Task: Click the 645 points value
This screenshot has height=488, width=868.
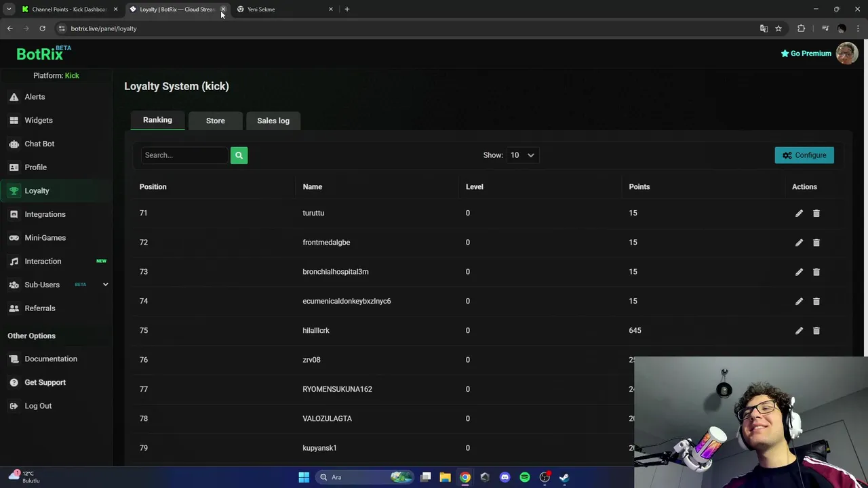Action: pos(635,331)
